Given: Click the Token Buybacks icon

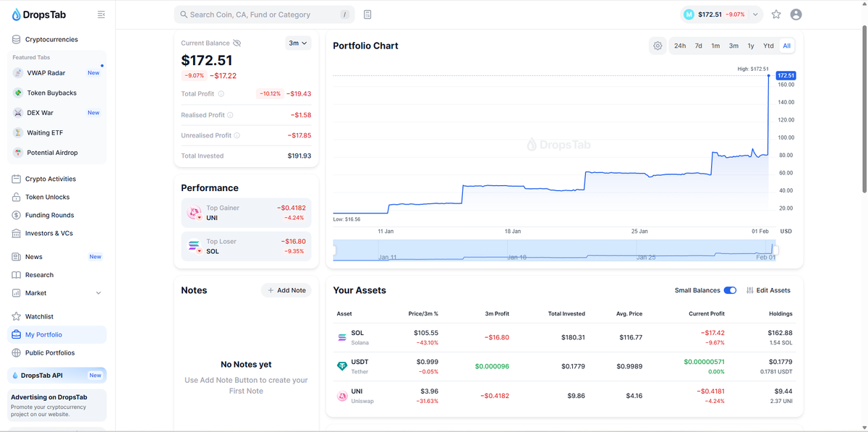Looking at the screenshot, I should (18, 93).
